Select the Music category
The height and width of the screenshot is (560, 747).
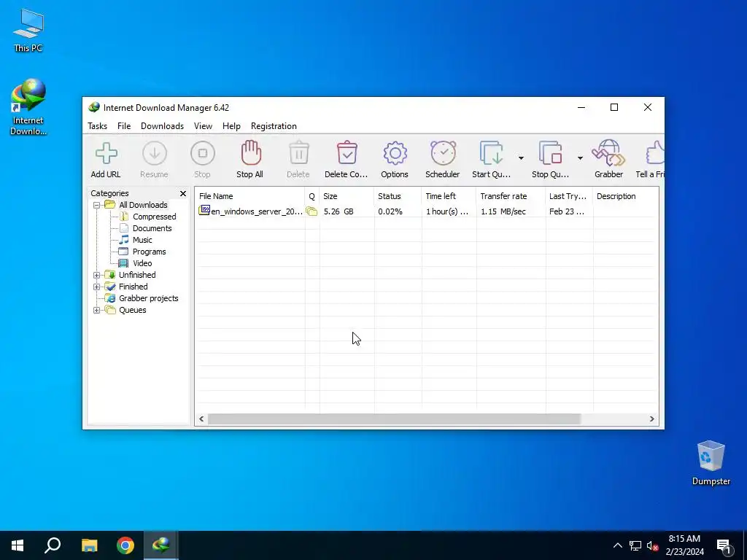point(142,240)
